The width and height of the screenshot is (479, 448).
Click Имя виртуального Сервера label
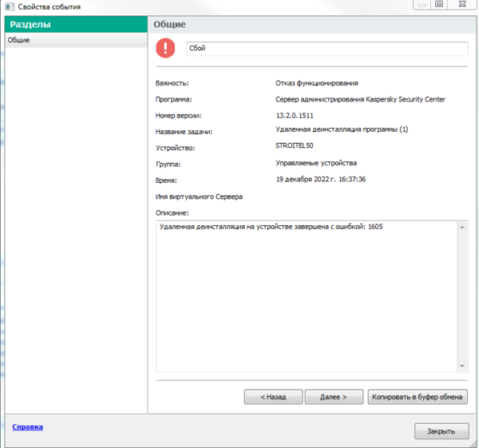tap(199, 196)
